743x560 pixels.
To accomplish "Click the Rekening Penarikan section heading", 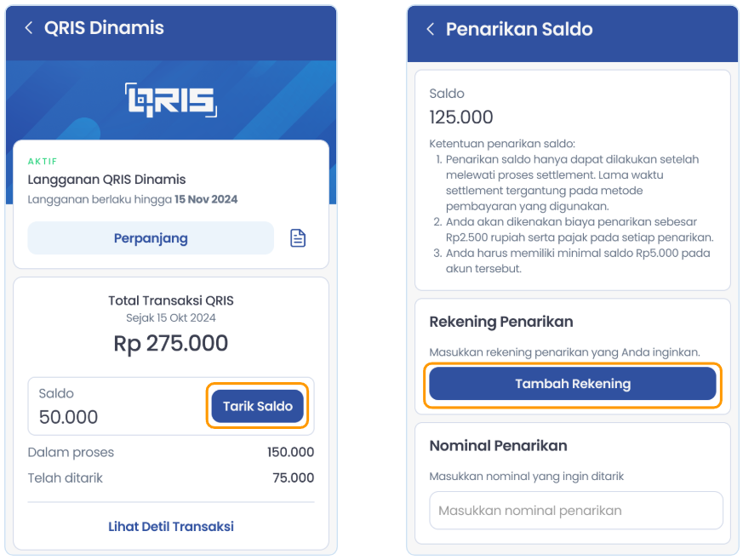I will [501, 322].
